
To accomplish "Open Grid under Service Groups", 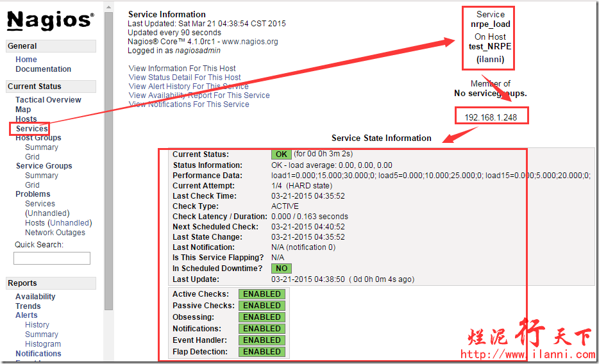I will (x=32, y=185).
